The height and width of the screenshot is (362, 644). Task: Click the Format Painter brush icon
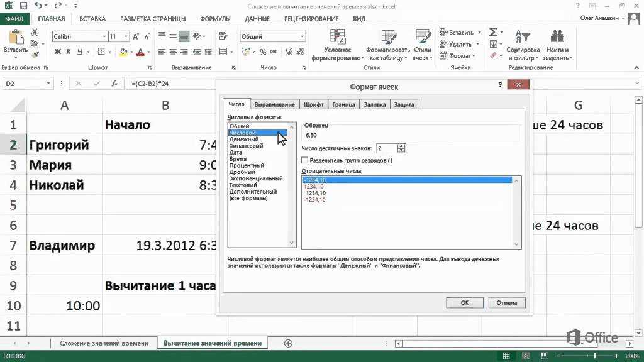coord(35,54)
